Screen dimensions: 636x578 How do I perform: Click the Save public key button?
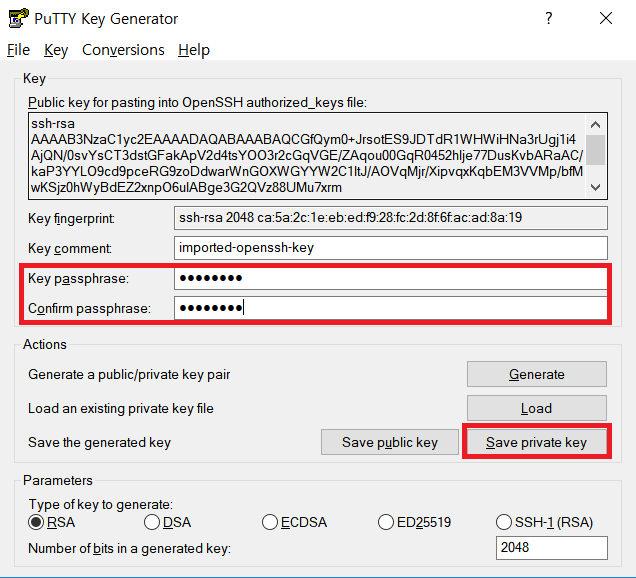click(390, 442)
